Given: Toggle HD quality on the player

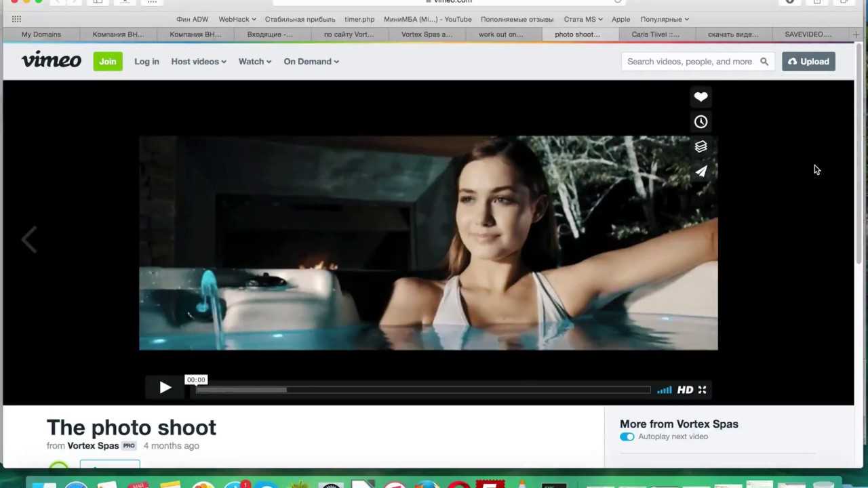Looking at the screenshot, I should [x=685, y=390].
